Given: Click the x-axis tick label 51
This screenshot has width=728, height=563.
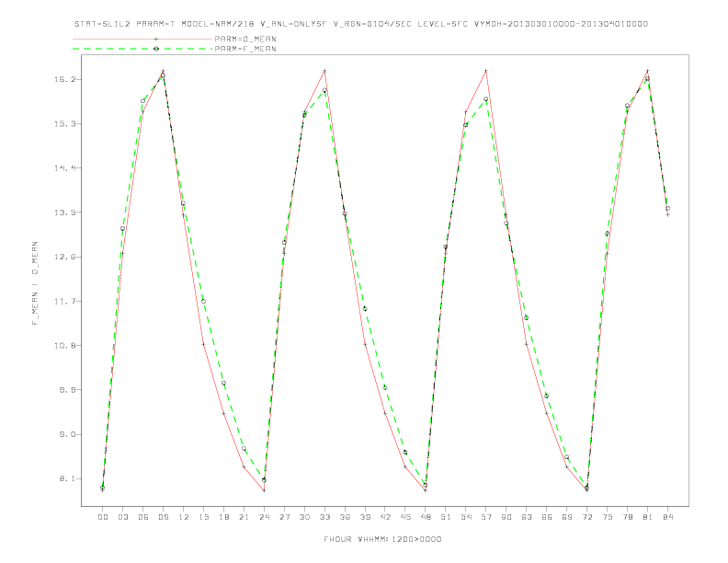Looking at the screenshot, I should point(446,517).
